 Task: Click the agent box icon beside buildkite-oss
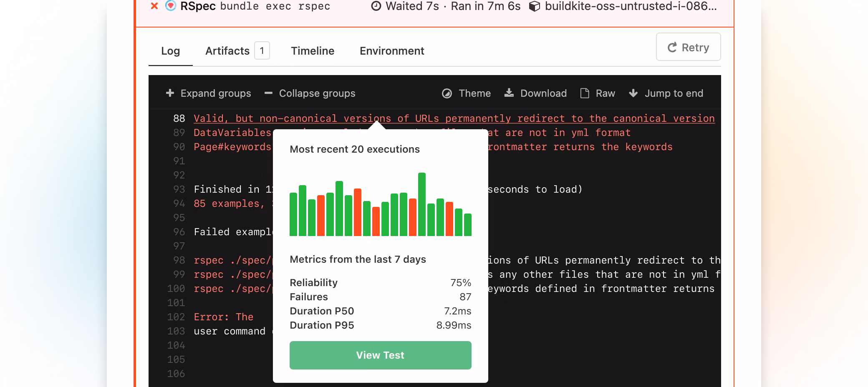[535, 6]
